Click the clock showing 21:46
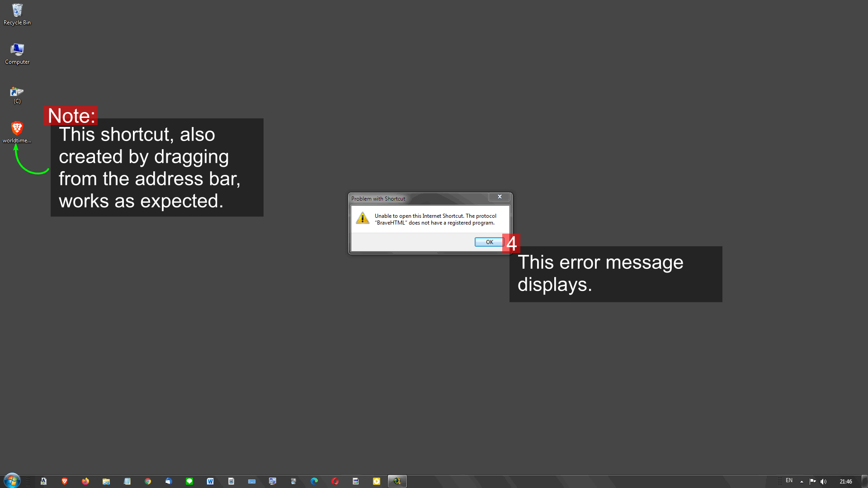The height and width of the screenshot is (488, 868). (x=845, y=482)
